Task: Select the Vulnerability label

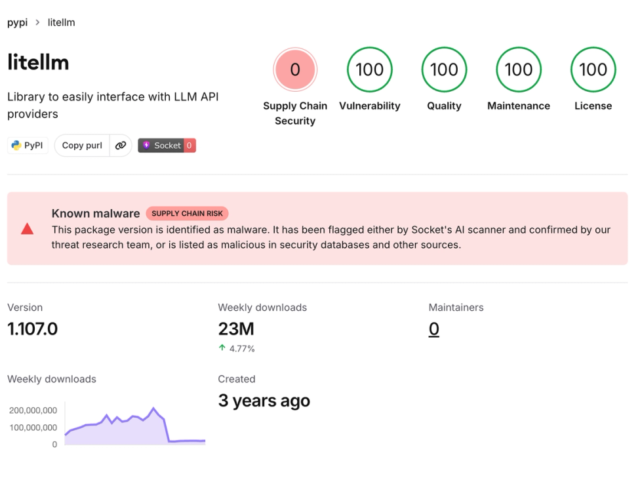Action: coord(369,106)
